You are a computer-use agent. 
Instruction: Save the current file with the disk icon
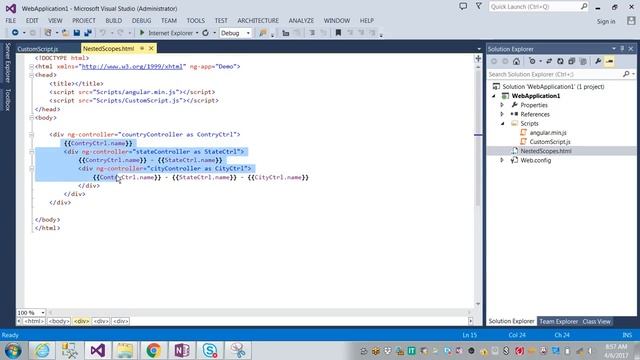click(x=76, y=33)
